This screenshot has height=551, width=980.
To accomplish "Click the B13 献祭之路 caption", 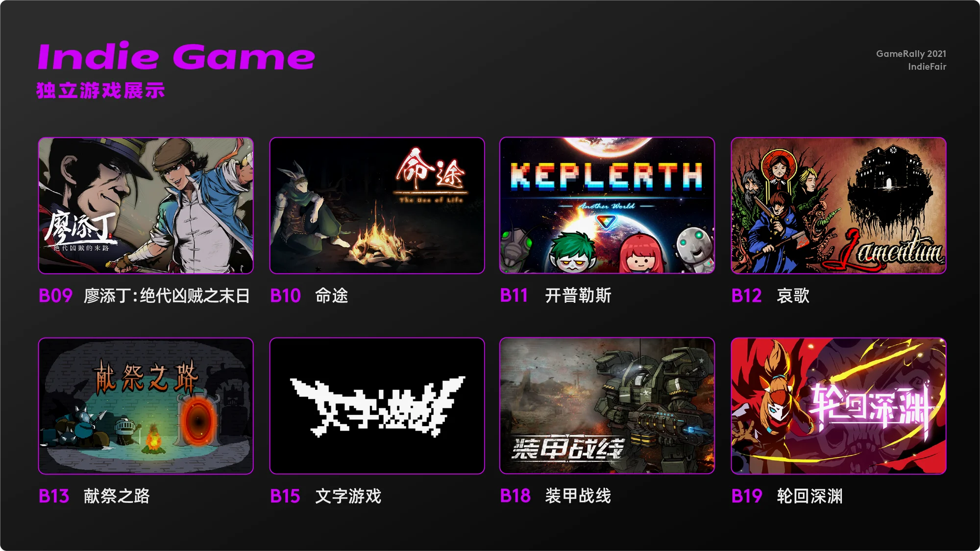I will [x=94, y=496].
